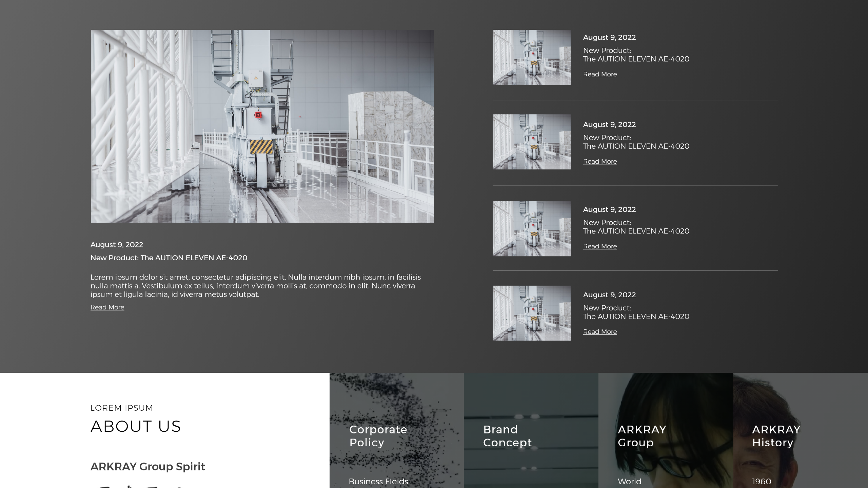The width and height of the screenshot is (868, 488).
Task: Click Read More in fourth sidebar item
Action: [600, 332]
